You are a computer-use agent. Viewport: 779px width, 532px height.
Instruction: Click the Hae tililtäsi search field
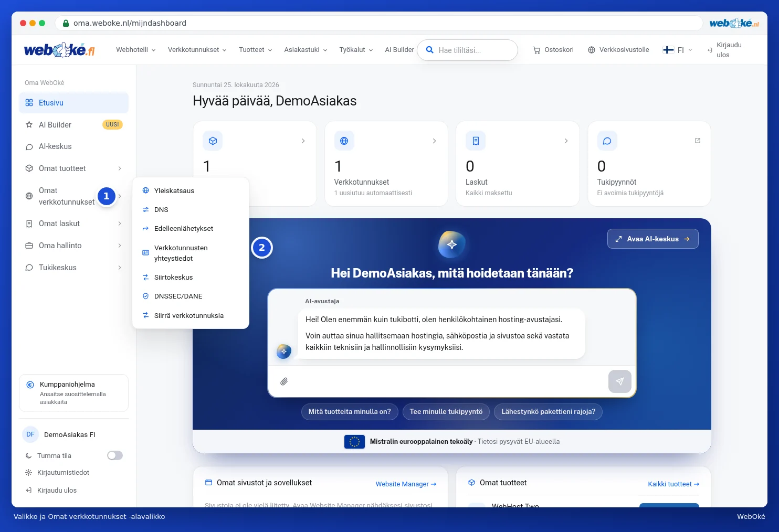[x=467, y=50]
